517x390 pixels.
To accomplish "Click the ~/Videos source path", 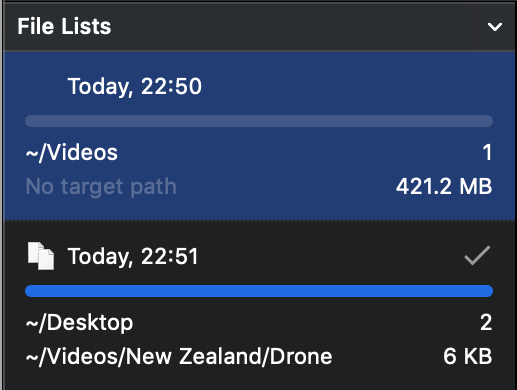I will 72,153.
